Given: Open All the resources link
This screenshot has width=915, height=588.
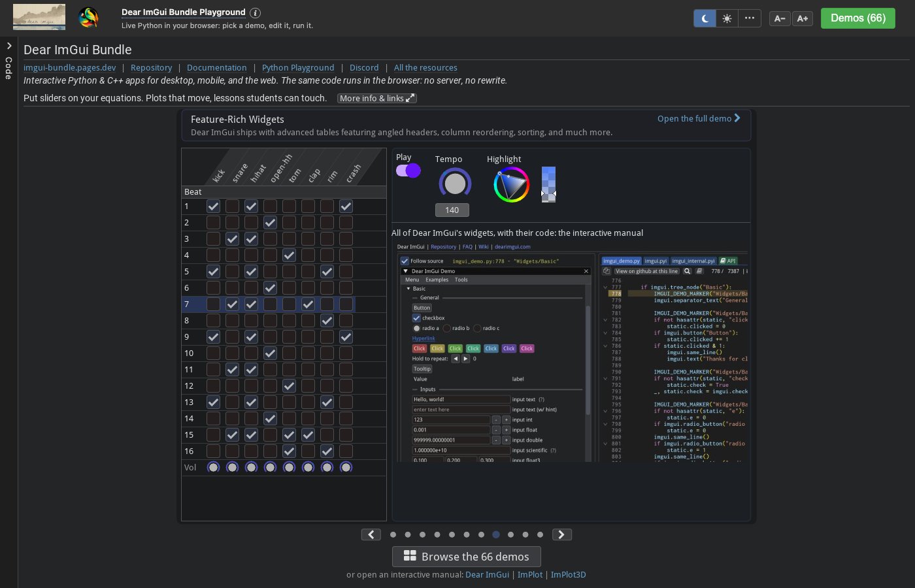Looking at the screenshot, I should coord(425,68).
